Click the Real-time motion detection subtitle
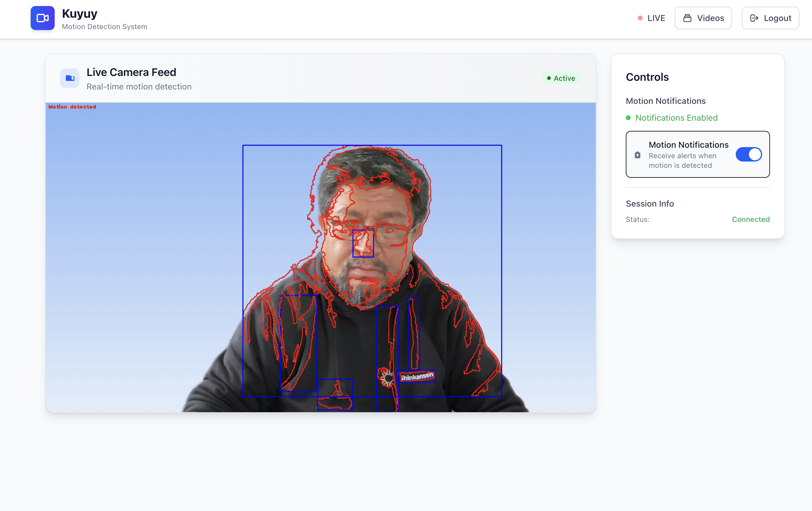Viewport: 812px width, 511px height. point(139,87)
